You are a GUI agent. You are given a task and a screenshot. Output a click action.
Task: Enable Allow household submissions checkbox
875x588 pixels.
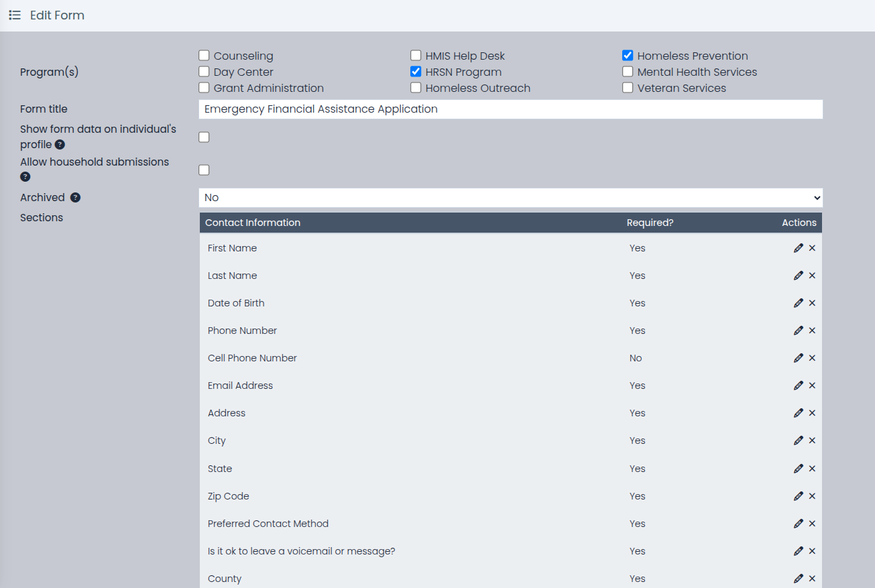pos(204,170)
